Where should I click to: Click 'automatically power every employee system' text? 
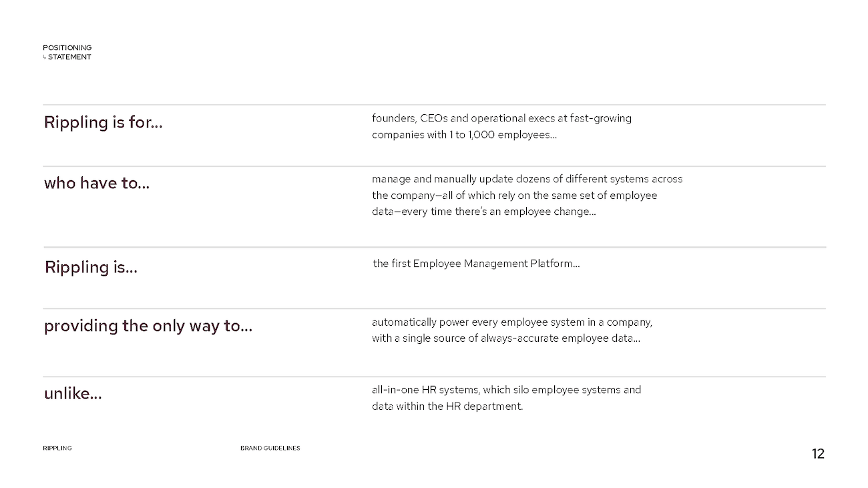click(512, 322)
